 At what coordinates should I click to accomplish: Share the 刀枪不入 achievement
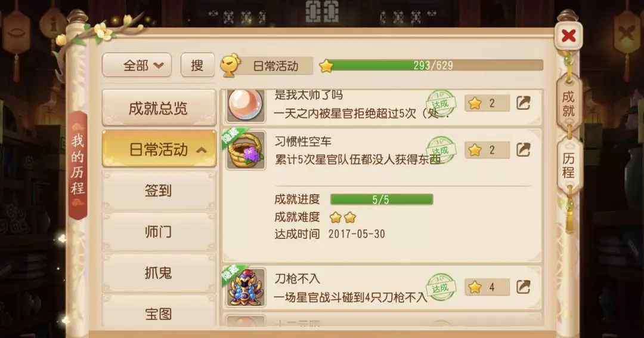click(x=523, y=287)
